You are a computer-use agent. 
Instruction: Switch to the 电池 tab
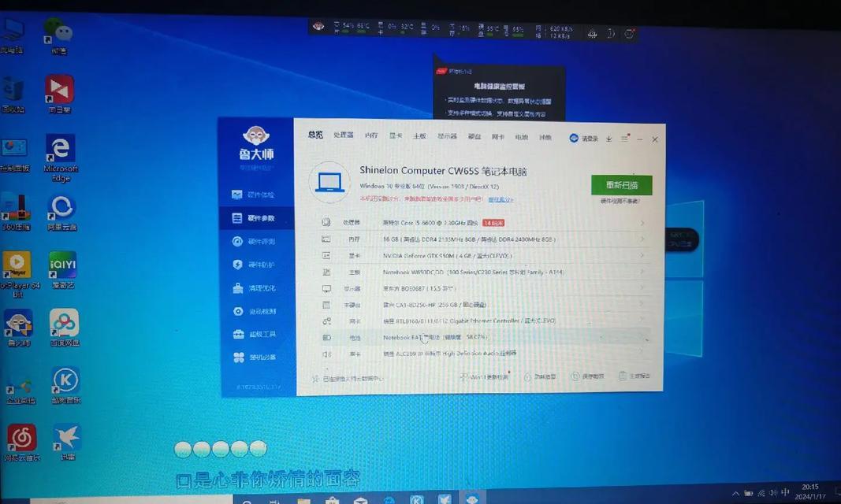point(521,137)
